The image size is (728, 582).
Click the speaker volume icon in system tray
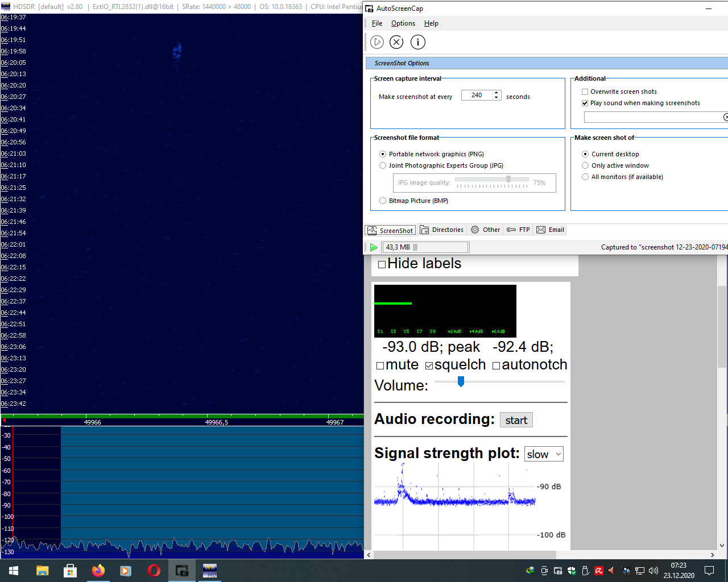[653, 571]
